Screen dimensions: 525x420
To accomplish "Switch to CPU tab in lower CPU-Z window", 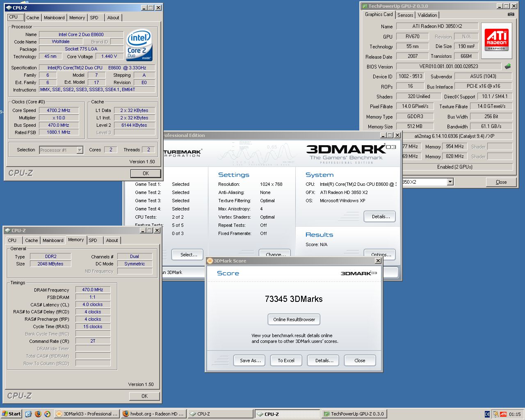I will pyautogui.click(x=12, y=240).
